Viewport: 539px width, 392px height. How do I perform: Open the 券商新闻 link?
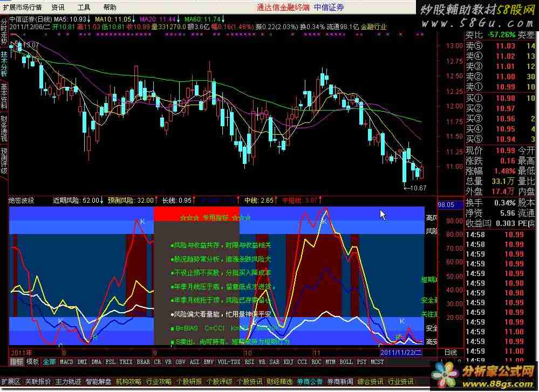coord(340,382)
